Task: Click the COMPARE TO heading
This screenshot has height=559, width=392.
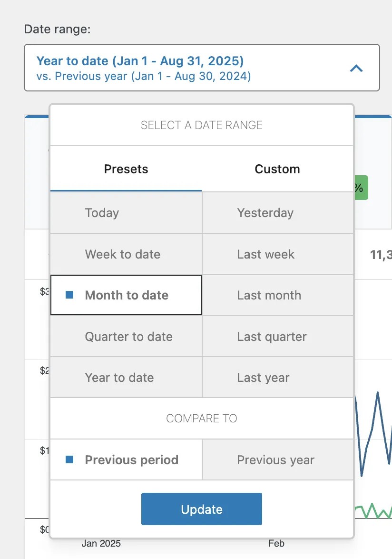Action: (202, 418)
